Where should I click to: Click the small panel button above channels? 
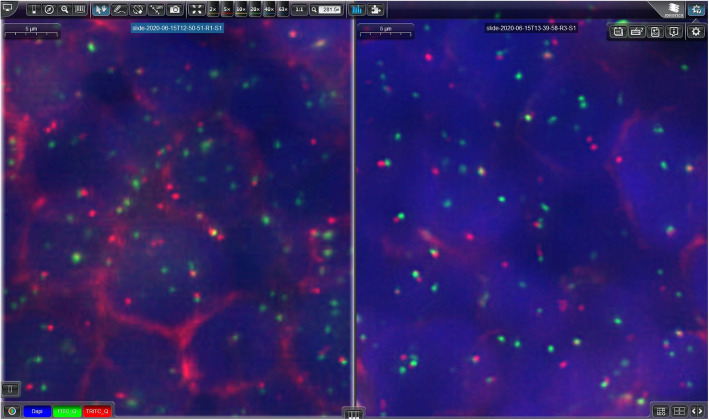(x=10, y=389)
